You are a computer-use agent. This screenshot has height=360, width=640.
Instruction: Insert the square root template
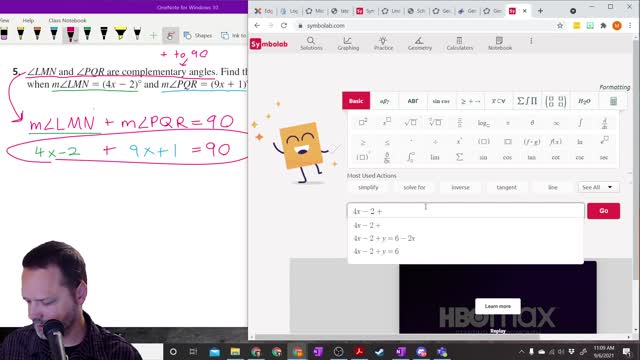click(411, 122)
